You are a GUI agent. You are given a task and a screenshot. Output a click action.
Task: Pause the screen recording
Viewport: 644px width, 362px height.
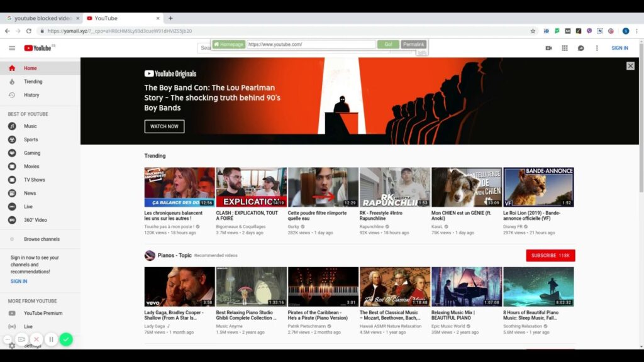click(52, 339)
